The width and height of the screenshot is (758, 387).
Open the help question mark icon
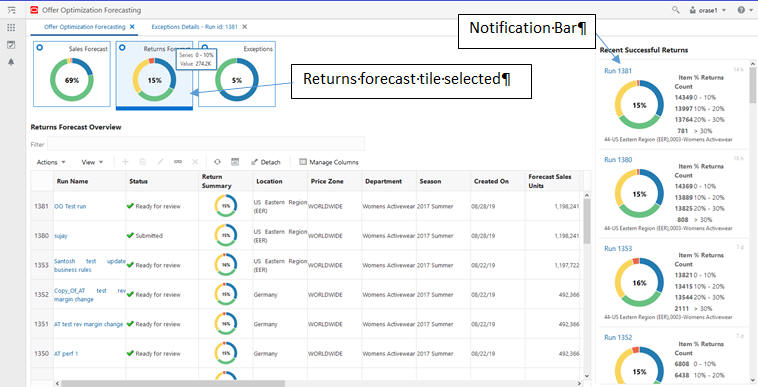741,10
